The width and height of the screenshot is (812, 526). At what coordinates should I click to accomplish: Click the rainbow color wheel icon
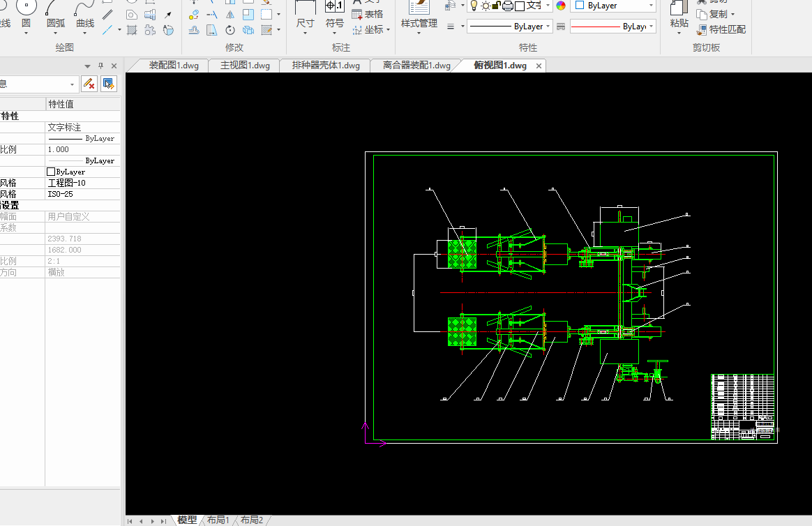point(561,6)
